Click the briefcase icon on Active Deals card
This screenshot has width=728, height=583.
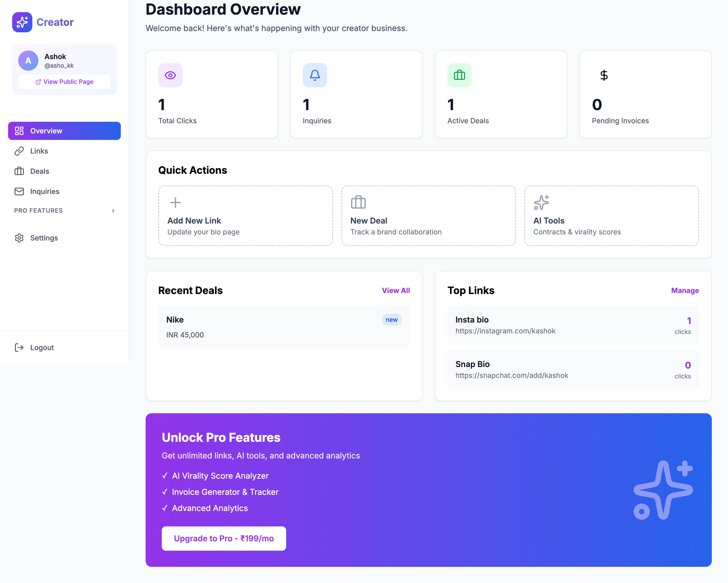459,75
